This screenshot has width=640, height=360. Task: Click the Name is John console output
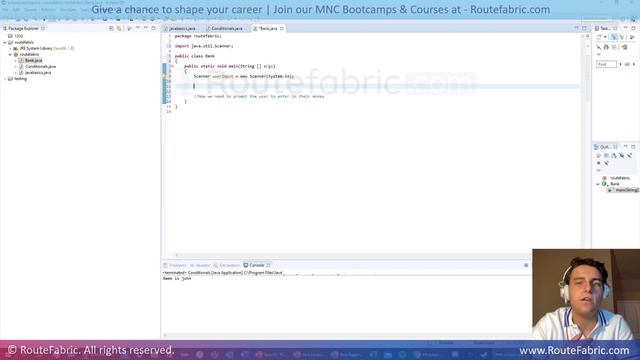(177, 278)
